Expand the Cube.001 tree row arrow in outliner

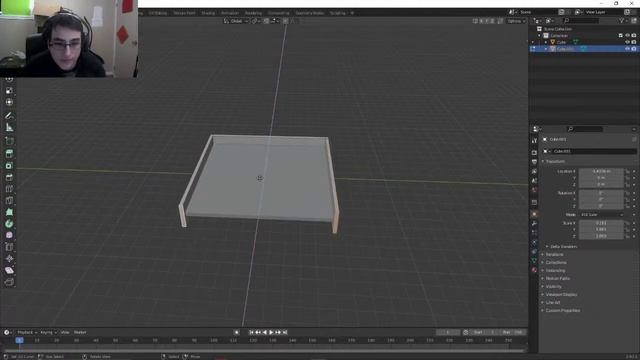[546, 49]
